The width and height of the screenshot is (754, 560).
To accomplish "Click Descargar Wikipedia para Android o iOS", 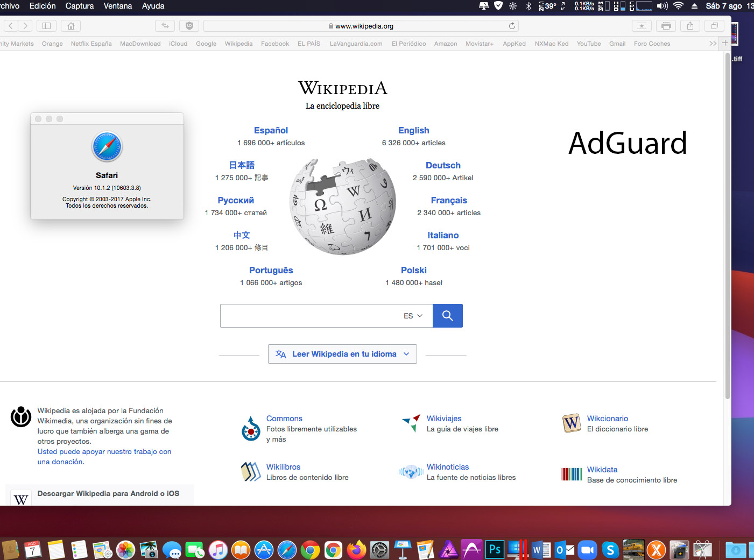I will 108,493.
